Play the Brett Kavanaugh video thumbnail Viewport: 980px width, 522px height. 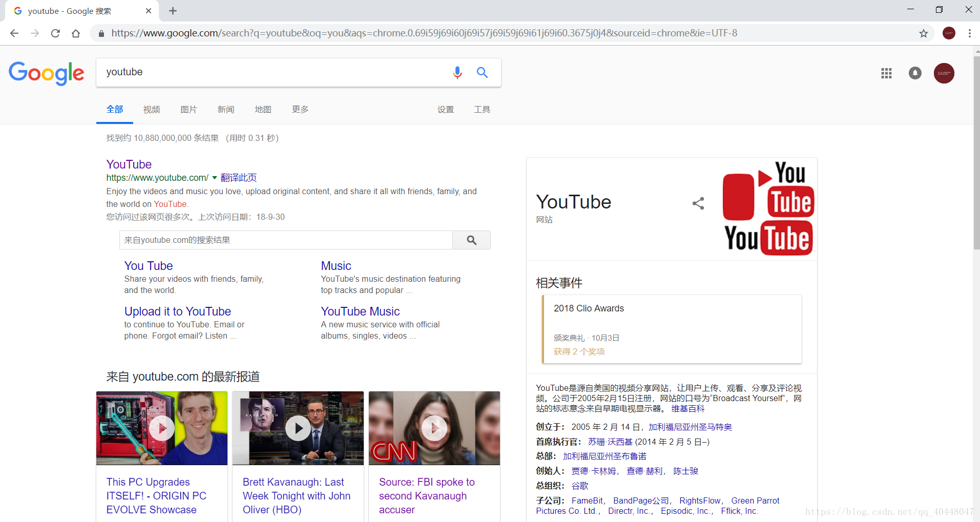tap(298, 428)
